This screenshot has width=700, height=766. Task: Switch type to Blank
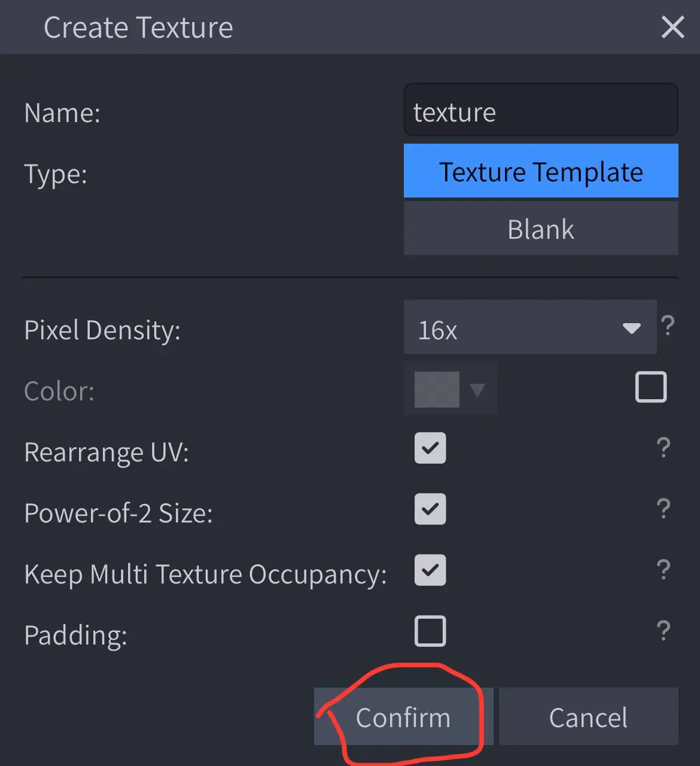pyautogui.click(x=541, y=229)
